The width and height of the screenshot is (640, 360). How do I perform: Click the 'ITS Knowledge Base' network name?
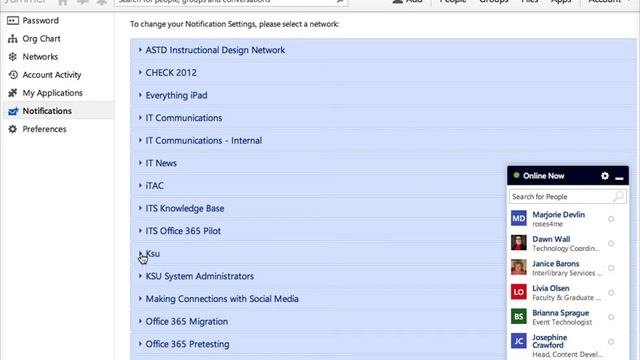pyautogui.click(x=185, y=208)
